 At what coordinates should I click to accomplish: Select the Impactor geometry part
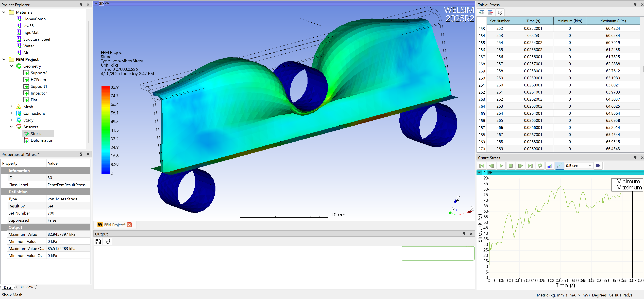tap(39, 93)
